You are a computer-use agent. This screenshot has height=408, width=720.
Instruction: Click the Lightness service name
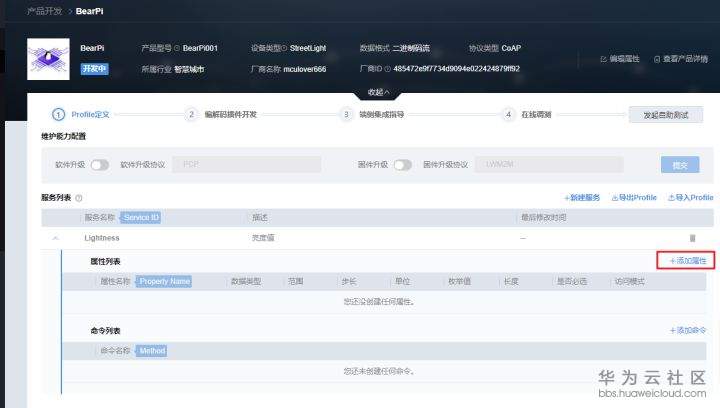[x=102, y=238]
